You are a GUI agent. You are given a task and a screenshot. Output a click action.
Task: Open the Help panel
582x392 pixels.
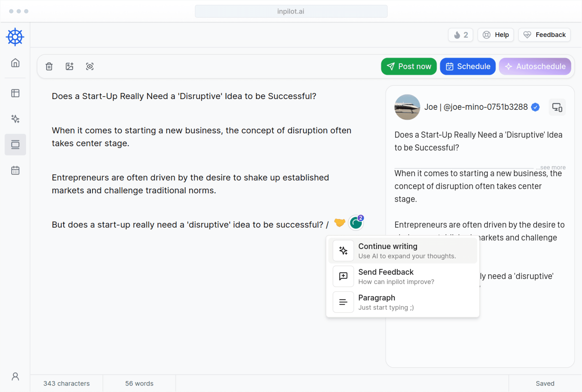coord(496,35)
